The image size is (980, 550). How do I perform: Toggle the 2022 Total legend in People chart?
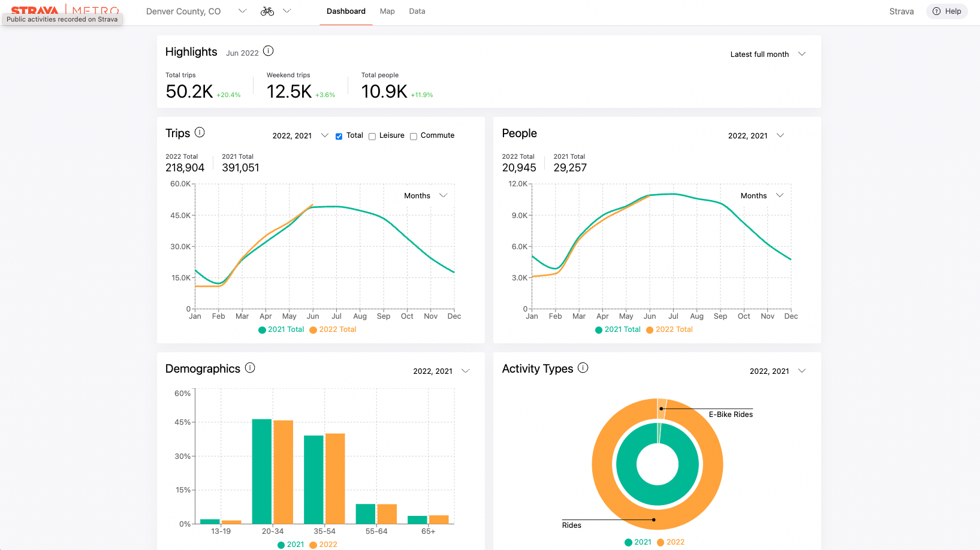pyautogui.click(x=670, y=330)
